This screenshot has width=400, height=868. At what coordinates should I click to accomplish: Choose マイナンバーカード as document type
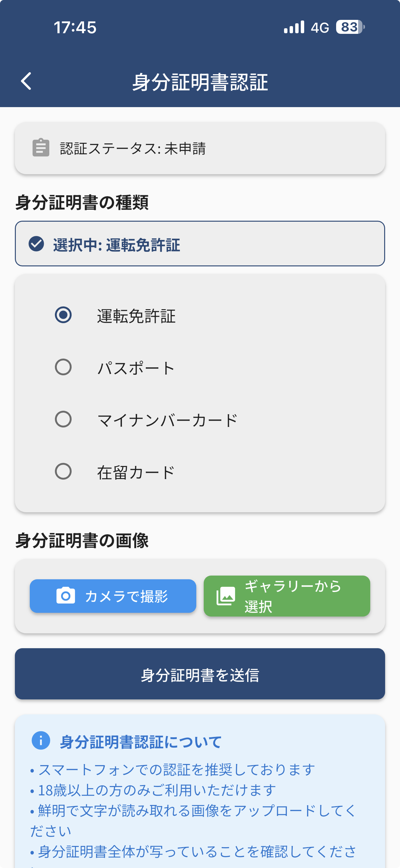tap(64, 420)
